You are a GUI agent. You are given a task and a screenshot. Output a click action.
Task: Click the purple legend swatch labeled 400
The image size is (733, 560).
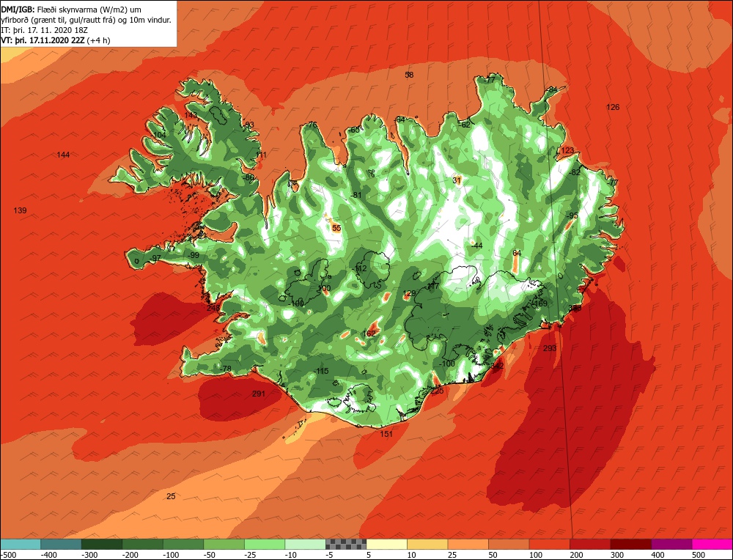click(671, 544)
